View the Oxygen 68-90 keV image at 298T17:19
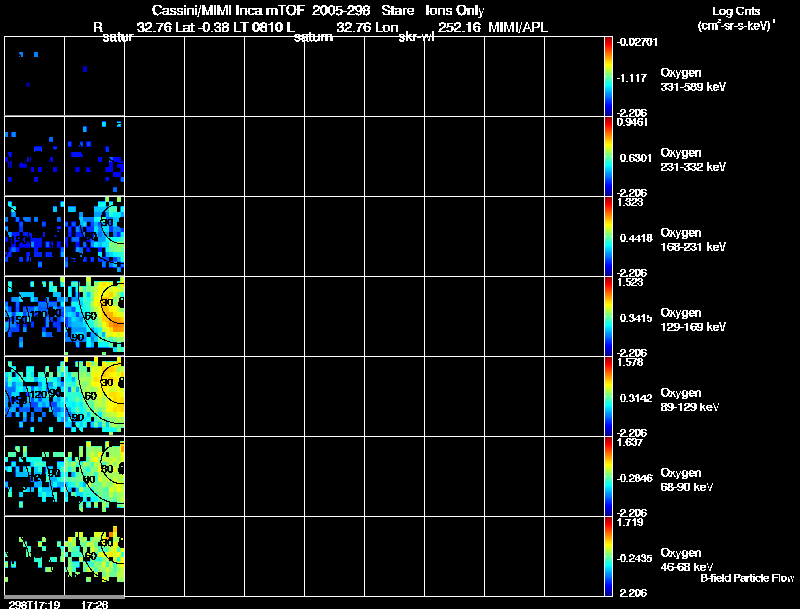This screenshot has height=609, width=800. [35, 476]
